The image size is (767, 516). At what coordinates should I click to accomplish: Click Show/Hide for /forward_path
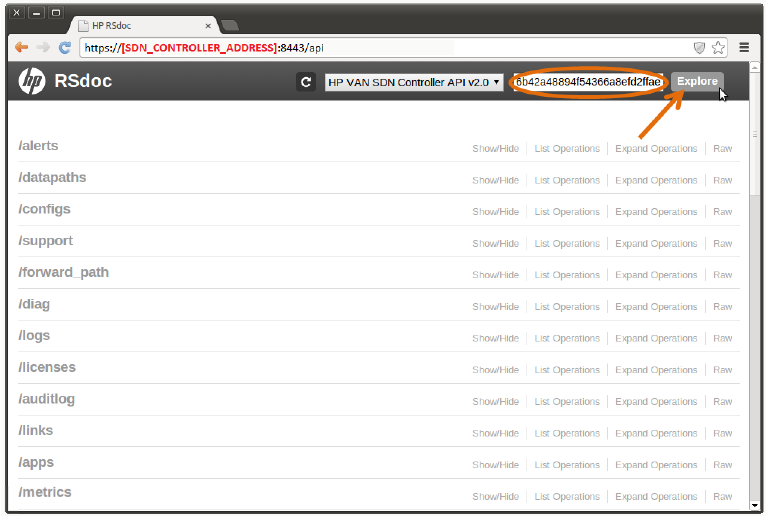496,275
